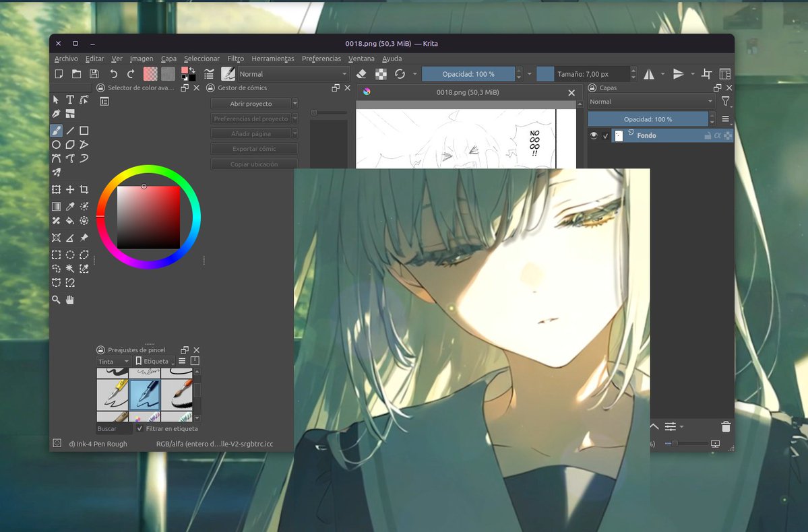Select the Pan hand tool
Image resolution: width=808 pixels, height=532 pixels.
tap(70, 300)
